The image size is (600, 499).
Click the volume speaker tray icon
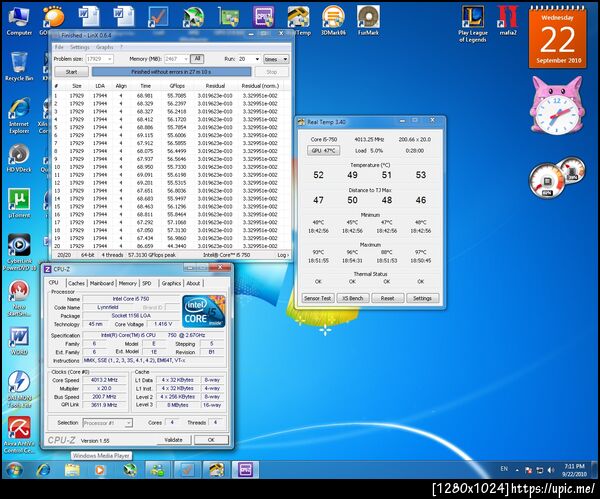551,470
